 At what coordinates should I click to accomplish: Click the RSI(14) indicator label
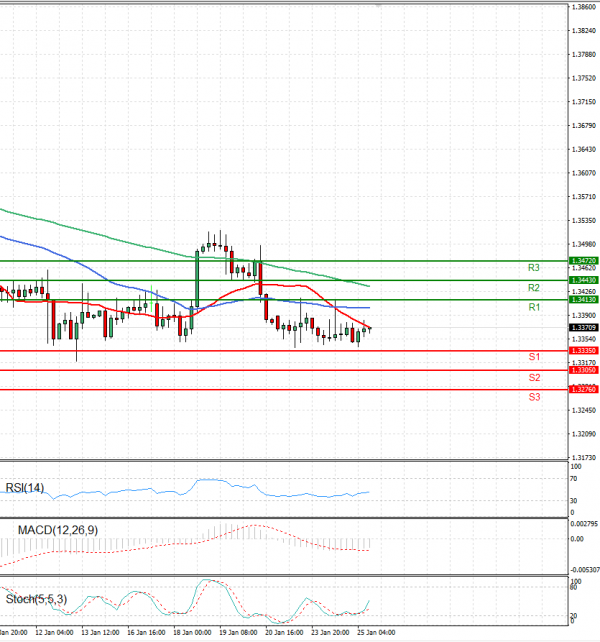[x=25, y=488]
